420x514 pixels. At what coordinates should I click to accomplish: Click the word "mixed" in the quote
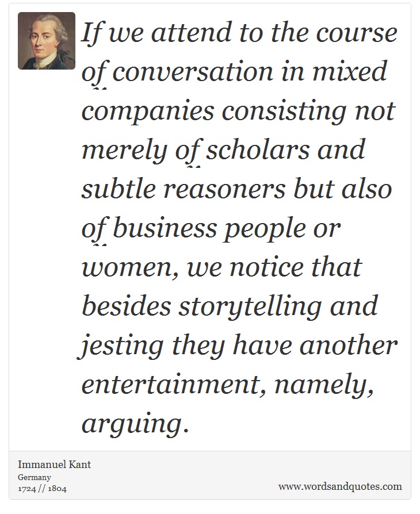(349, 71)
